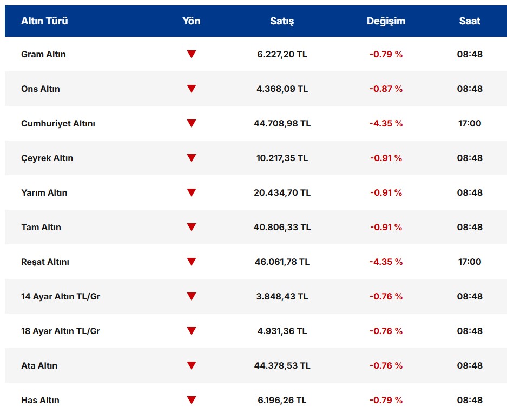Click the red down arrow for Gram Altın
This screenshot has width=507, height=420.
[191, 54]
